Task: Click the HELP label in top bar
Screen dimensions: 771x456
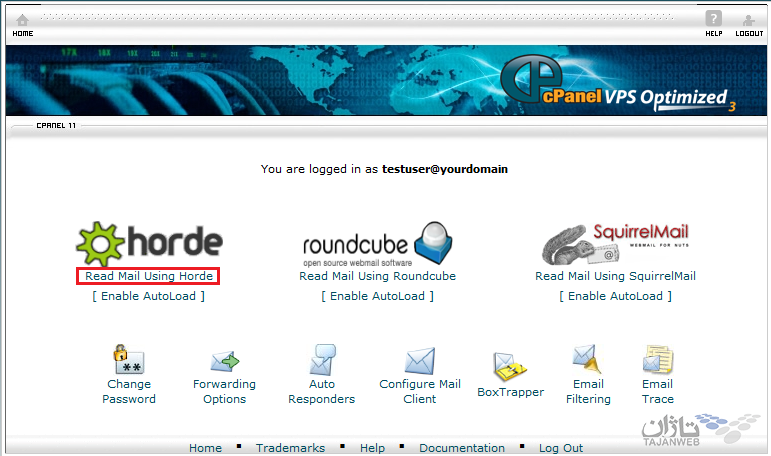Action: tap(713, 33)
